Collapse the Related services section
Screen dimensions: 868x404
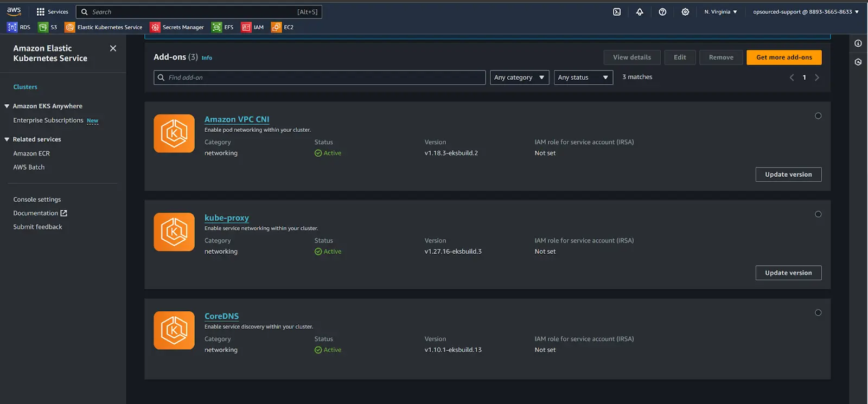coord(7,139)
